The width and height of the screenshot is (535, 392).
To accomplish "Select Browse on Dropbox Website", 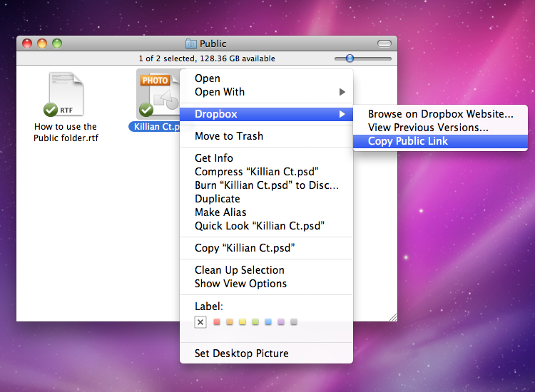I will point(440,114).
